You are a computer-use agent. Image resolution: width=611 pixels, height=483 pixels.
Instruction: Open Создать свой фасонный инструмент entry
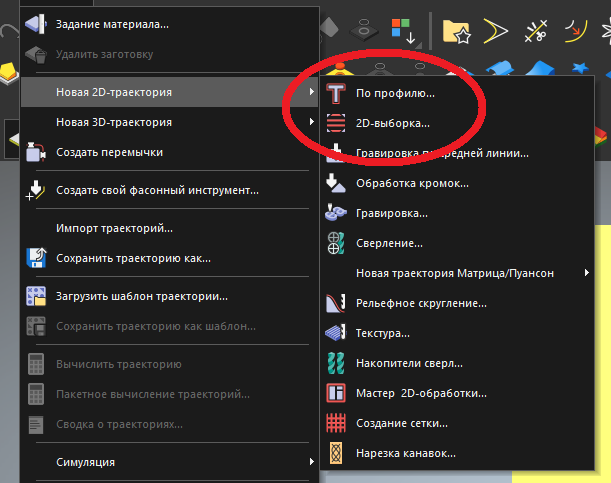[170, 190]
